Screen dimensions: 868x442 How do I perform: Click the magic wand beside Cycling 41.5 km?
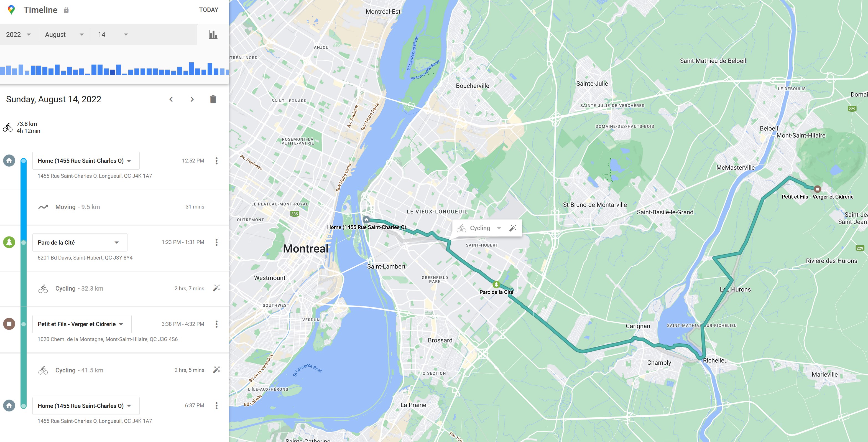pos(217,370)
